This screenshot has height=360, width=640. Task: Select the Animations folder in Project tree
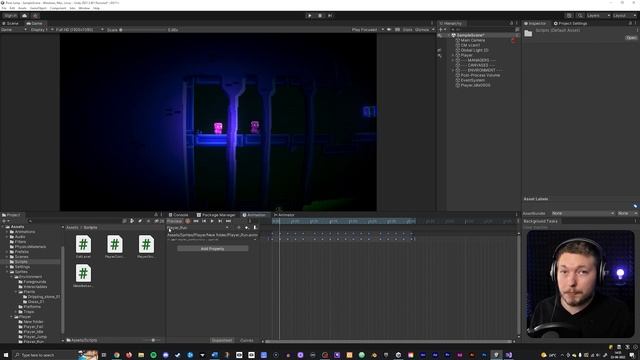pyautogui.click(x=25, y=232)
